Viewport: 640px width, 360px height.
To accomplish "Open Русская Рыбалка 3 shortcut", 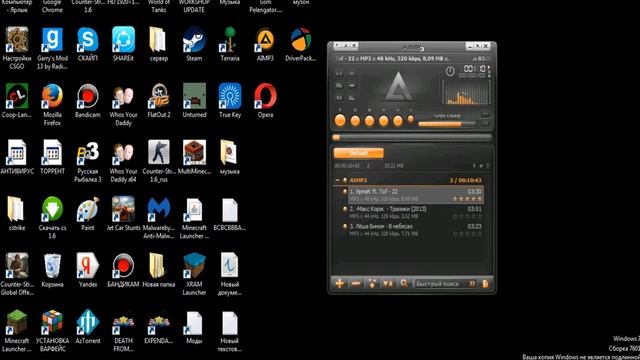I will [x=88, y=161].
